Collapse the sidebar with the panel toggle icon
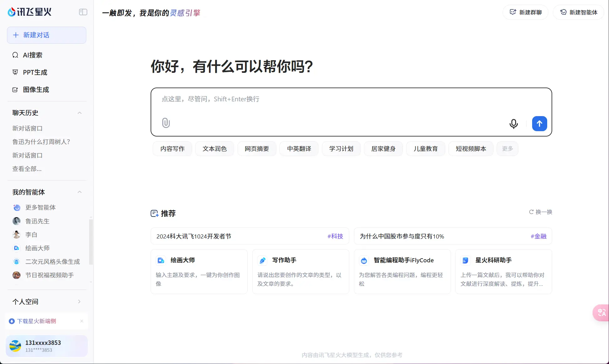 pos(83,12)
